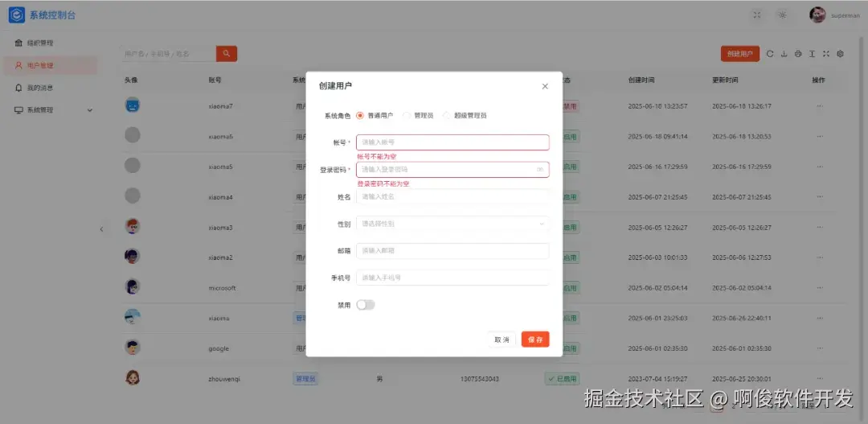Viewport: 868px width, 424px height.
Task: Click the row height density icon
Action: (812, 54)
